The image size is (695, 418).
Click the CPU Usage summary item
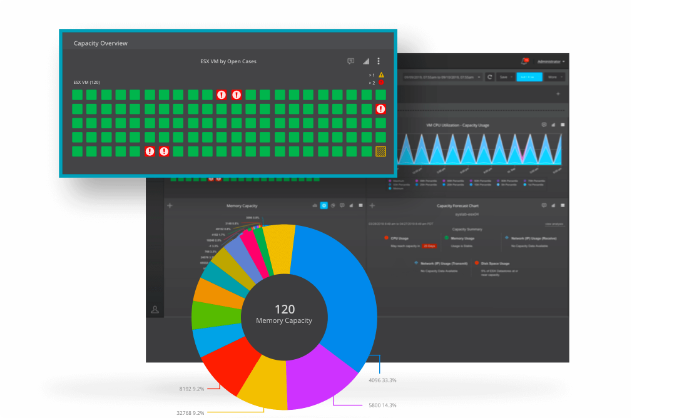pyautogui.click(x=399, y=238)
